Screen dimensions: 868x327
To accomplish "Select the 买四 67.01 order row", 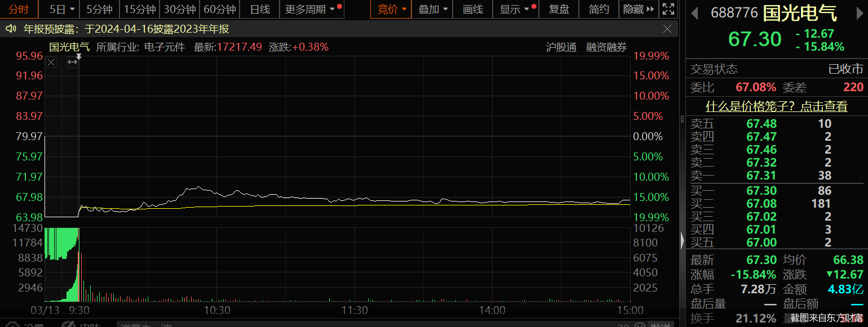I will 777,230.
